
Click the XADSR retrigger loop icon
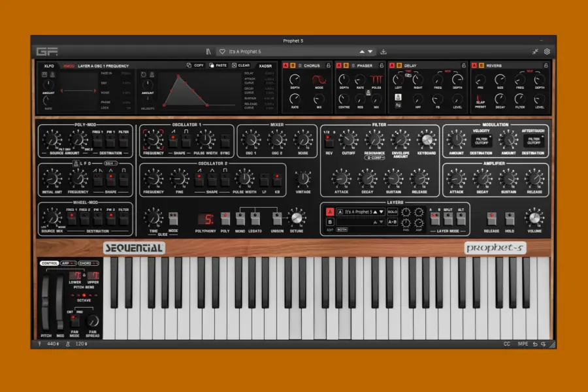pos(144,74)
